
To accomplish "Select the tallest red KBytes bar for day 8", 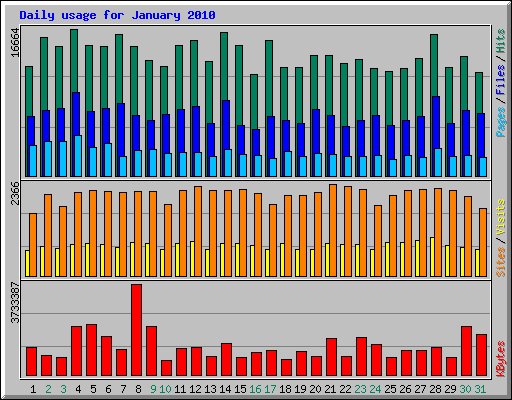I will pos(136,330).
